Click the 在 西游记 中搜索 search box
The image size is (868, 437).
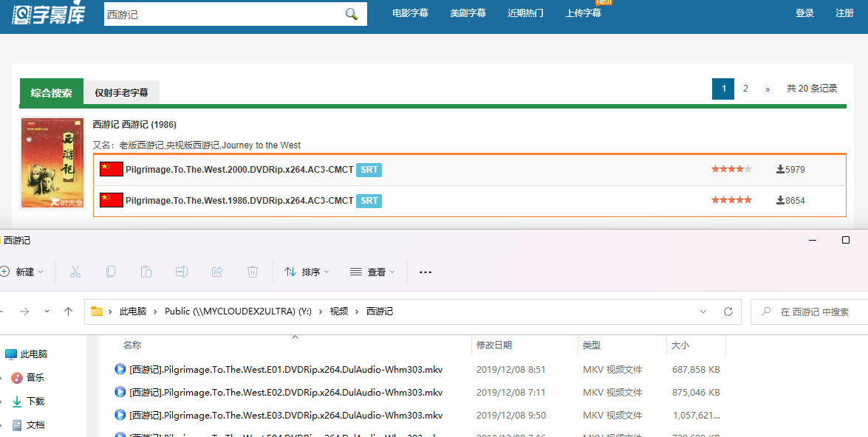click(810, 312)
